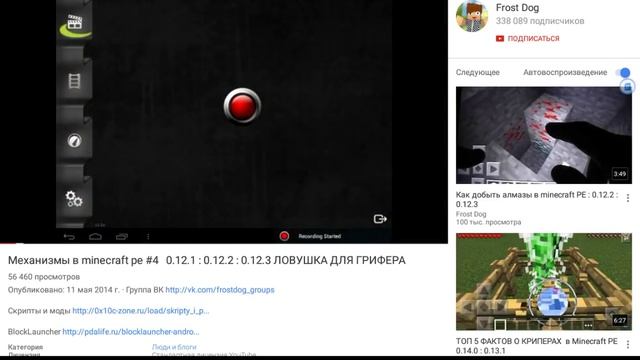The width and height of the screenshot is (640, 360).
Task: Open the gears settings icon in video
Action: point(74,199)
